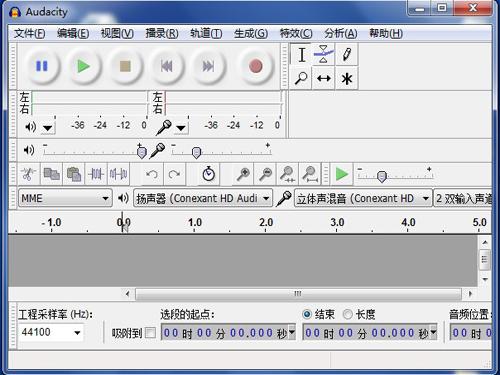Stop playback with the Stop button
This screenshot has width=500, height=375.
tap(125, 66)
